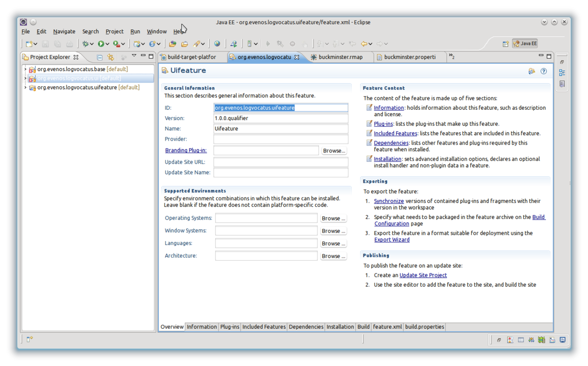Viewport: 588px width, 366px height.
Task: Click Browse next to Operating Systems
Action: pos(333,219)
